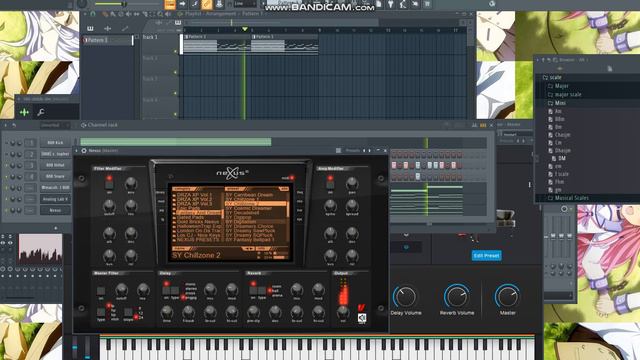640x360 pixels.
Task: Click the speaker icon in Nexus output section
Action: point(362,318)
